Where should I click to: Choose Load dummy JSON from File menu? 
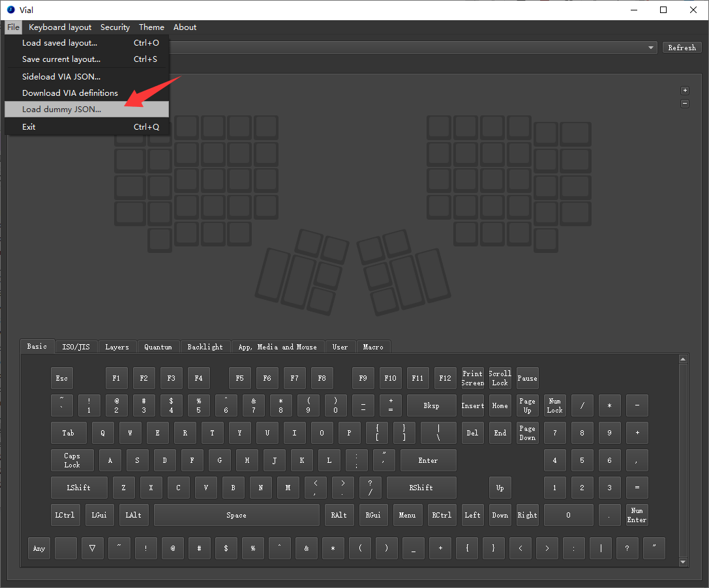click(x=61, y=110)
